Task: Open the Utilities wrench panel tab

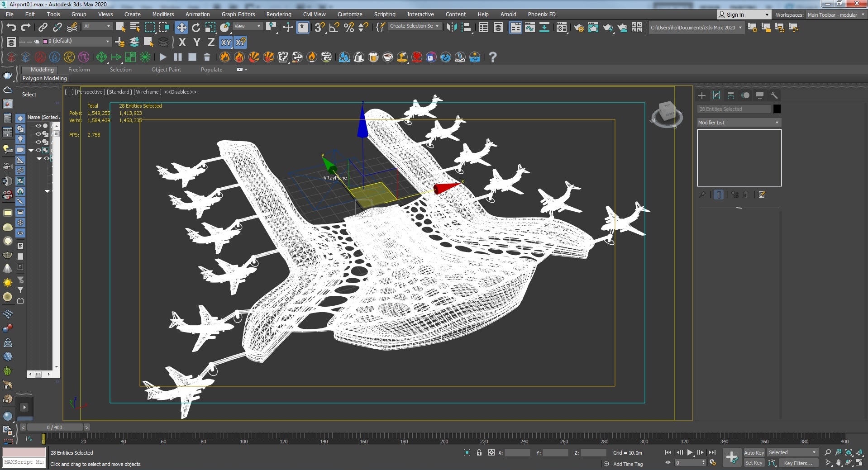Action: 774,95
